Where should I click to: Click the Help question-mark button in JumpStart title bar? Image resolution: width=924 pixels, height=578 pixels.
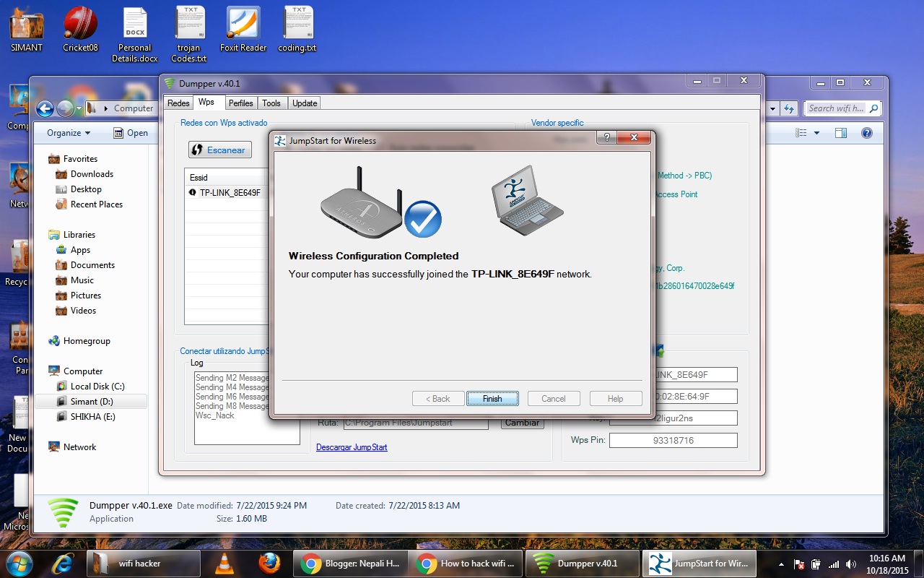[x=606, y=138]
